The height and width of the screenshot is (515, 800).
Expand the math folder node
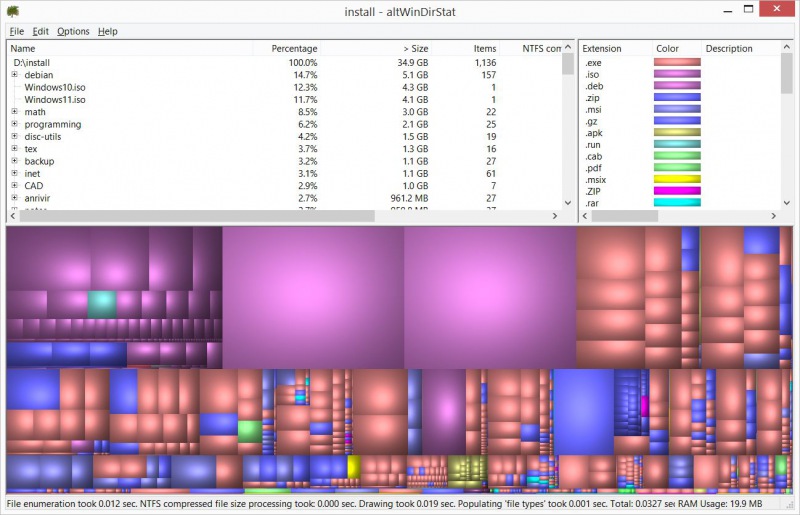click(14, 112)
